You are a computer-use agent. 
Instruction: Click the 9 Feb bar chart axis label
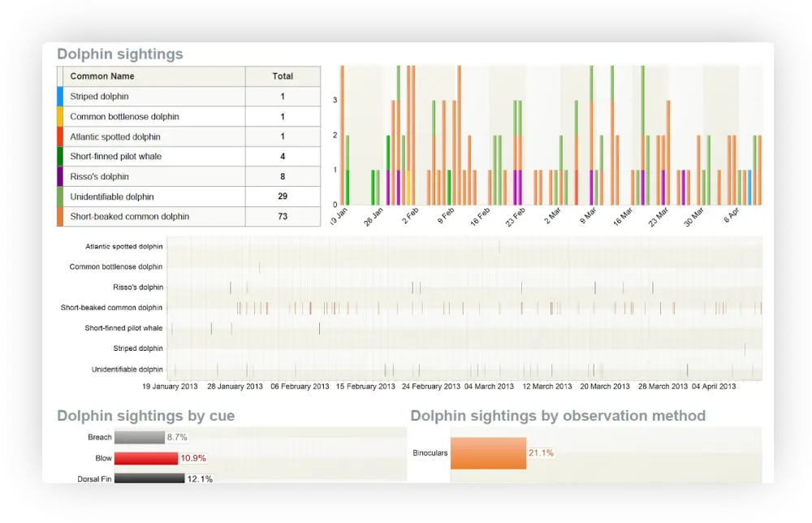(445, 215)
